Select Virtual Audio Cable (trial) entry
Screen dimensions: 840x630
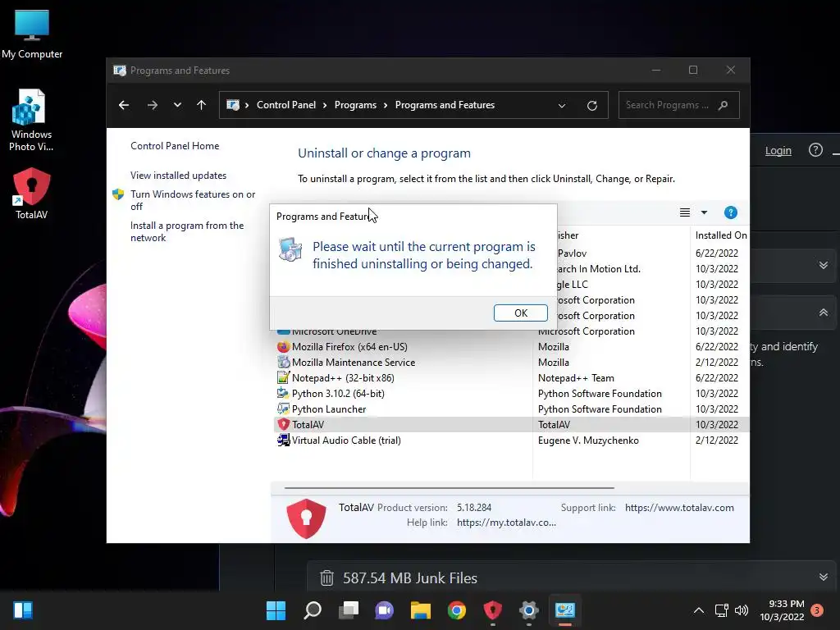[511, 440]
